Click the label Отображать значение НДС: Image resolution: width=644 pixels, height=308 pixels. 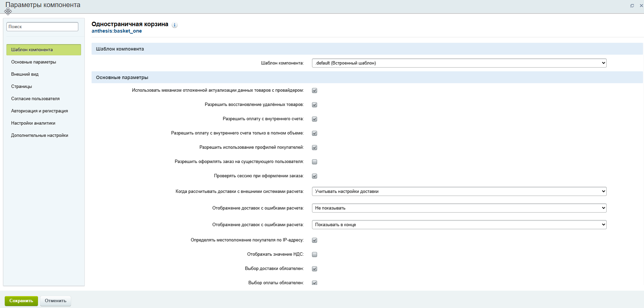(x=275, y=254)
